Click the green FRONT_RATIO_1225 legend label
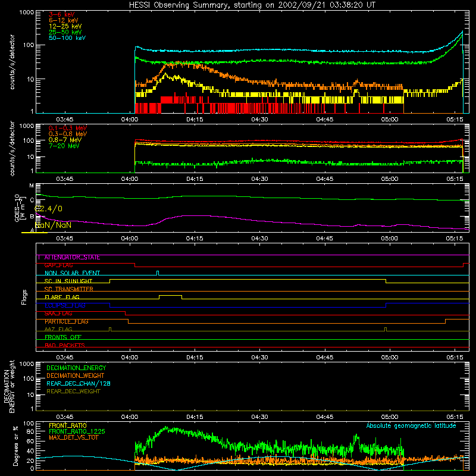The height and width of the screenshot is (476, 476). 77,431
